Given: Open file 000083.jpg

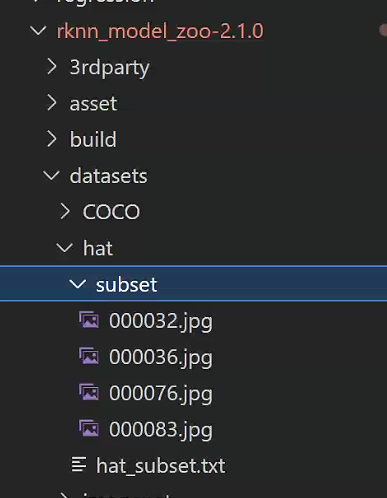Looking at the screenshot, I should tap(161, 430).
